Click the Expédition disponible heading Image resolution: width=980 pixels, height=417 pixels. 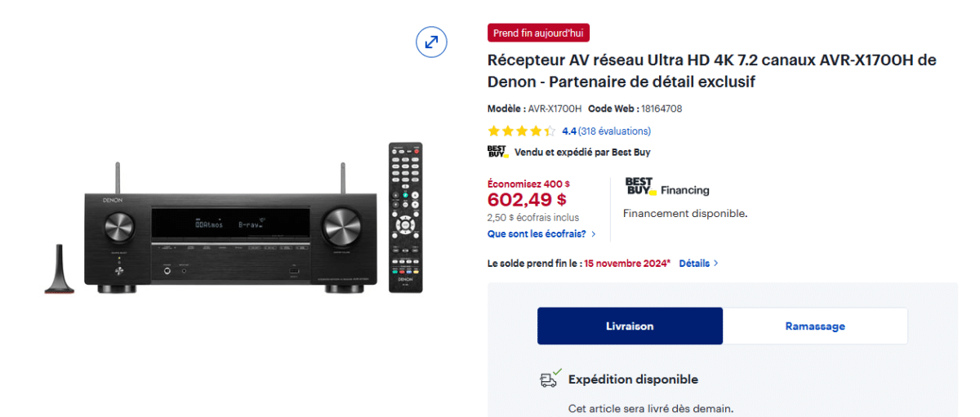pyautogui.click(x=633, y=379)
